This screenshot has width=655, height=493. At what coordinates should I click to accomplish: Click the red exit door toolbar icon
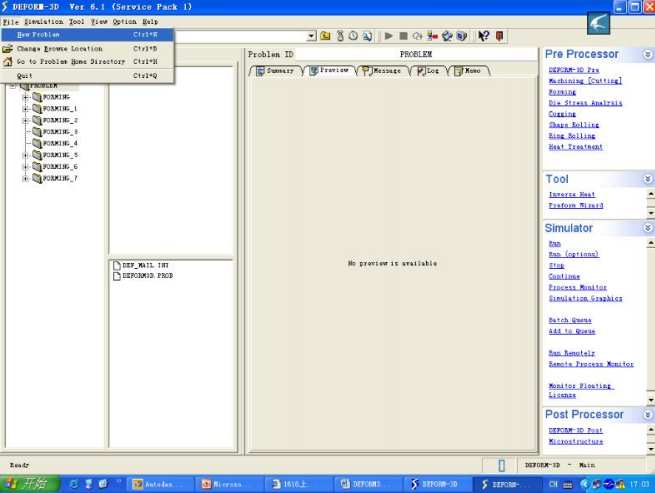(x=499, y=36)
